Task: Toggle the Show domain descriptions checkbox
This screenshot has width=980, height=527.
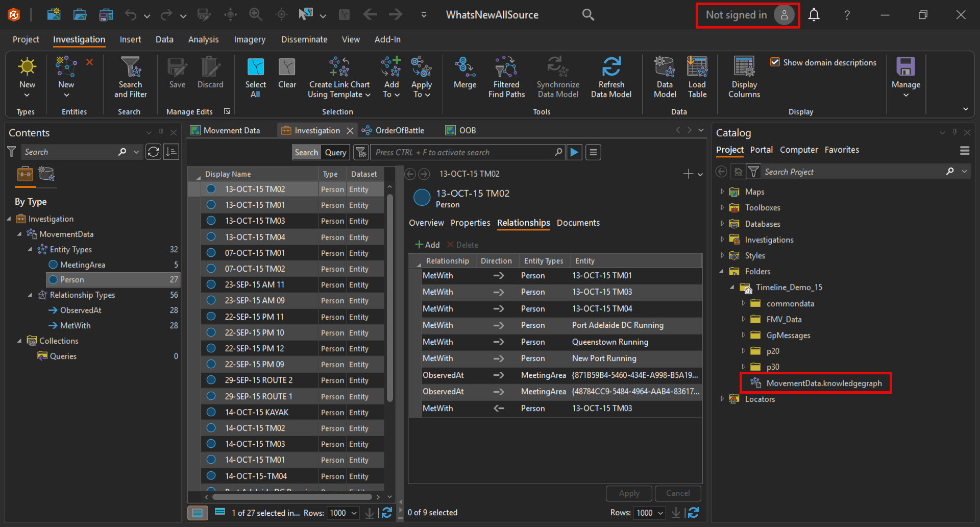Action: 775,62
